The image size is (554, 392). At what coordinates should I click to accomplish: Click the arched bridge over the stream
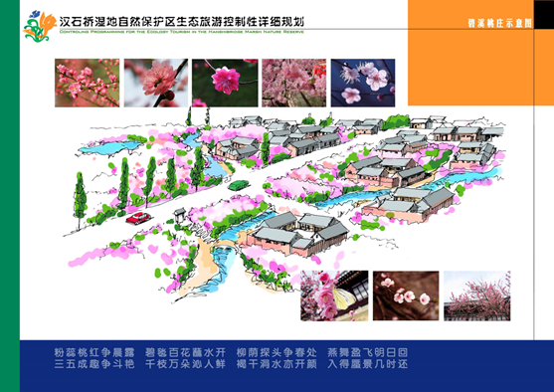226,244
